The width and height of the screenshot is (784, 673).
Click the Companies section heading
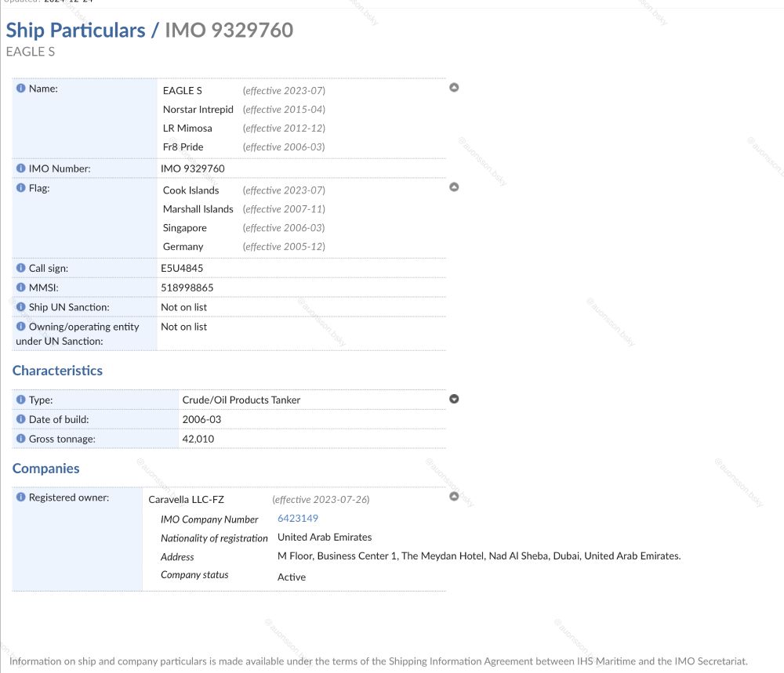(46, 469)
